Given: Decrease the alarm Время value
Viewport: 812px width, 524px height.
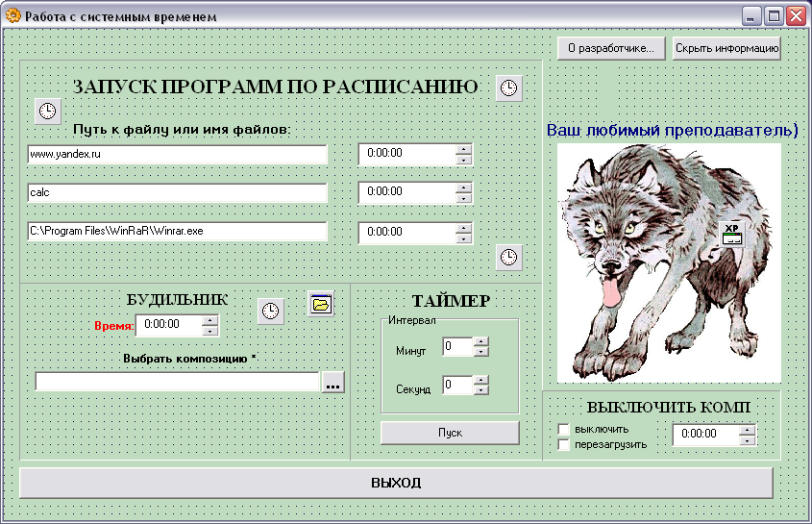Looking at the screenshot, I should pos(210,331).
